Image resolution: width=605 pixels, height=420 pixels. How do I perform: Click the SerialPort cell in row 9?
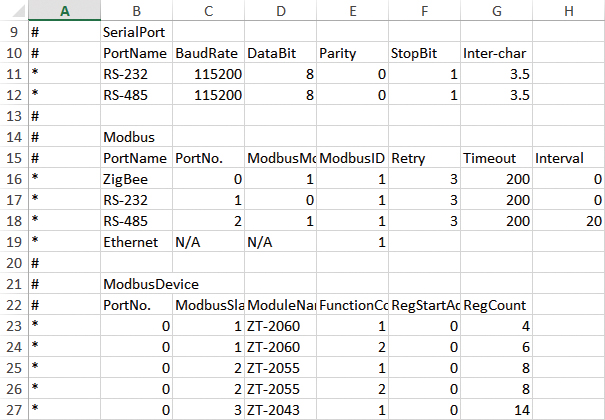pyautogui.click(x=136, y=32)
